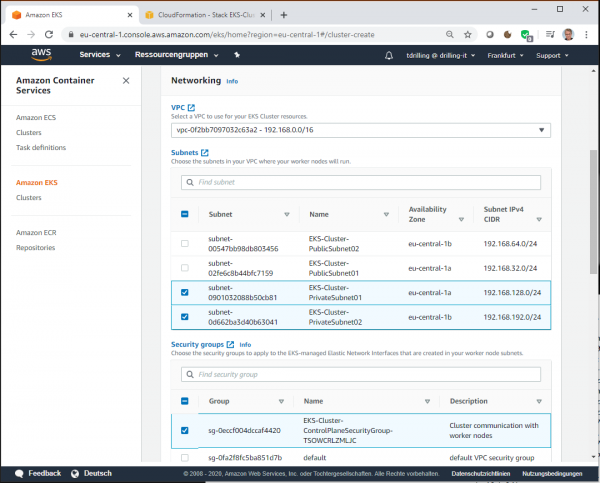Expand the Services menu

click(x=100, y=55)
